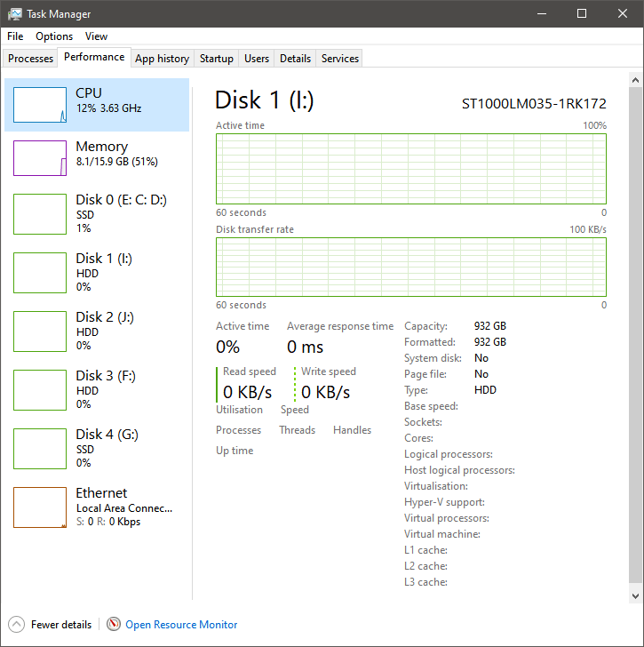
Task: Click the L3 cache label
Action: (x=425, y=582)
